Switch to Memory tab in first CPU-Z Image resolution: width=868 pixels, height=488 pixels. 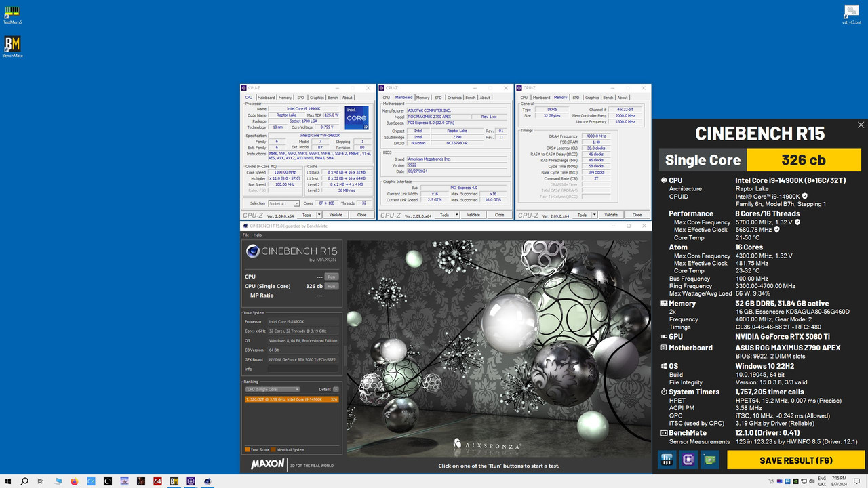point(285,98)
